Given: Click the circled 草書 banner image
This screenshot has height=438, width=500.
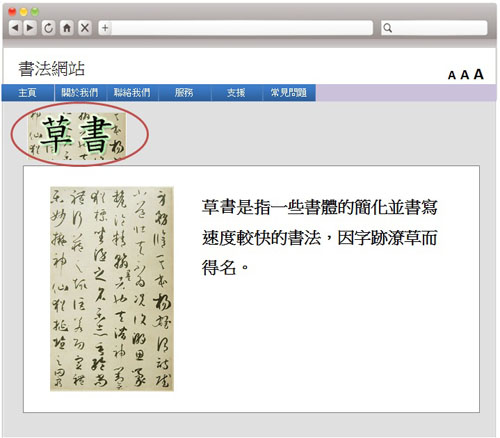Looking at the screenshot, I should point(77,135).
